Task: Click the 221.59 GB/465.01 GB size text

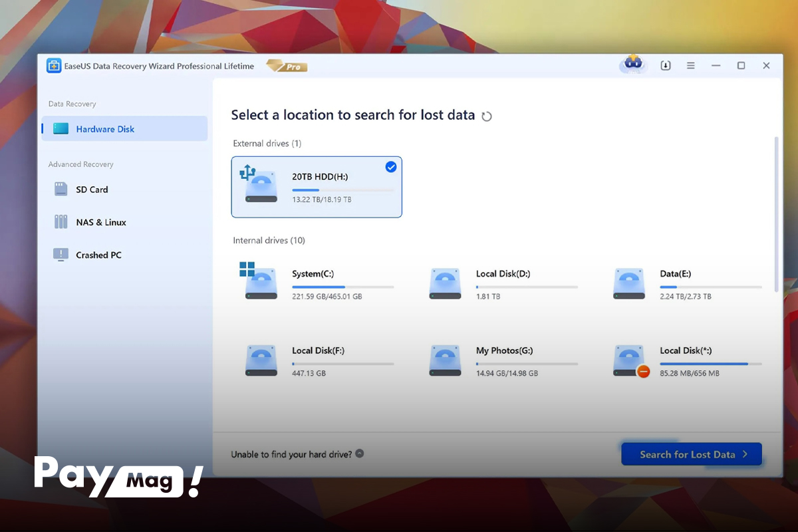Action: [x=327, y=297]
